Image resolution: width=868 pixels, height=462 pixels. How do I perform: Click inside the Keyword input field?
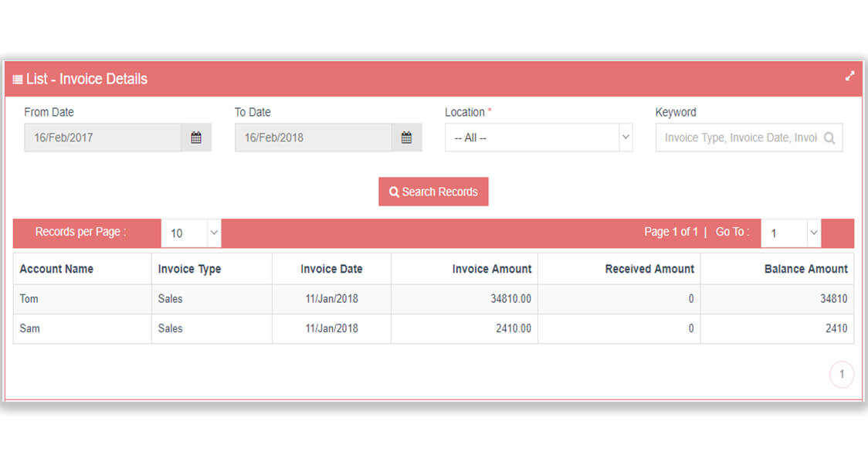point(734,138)
